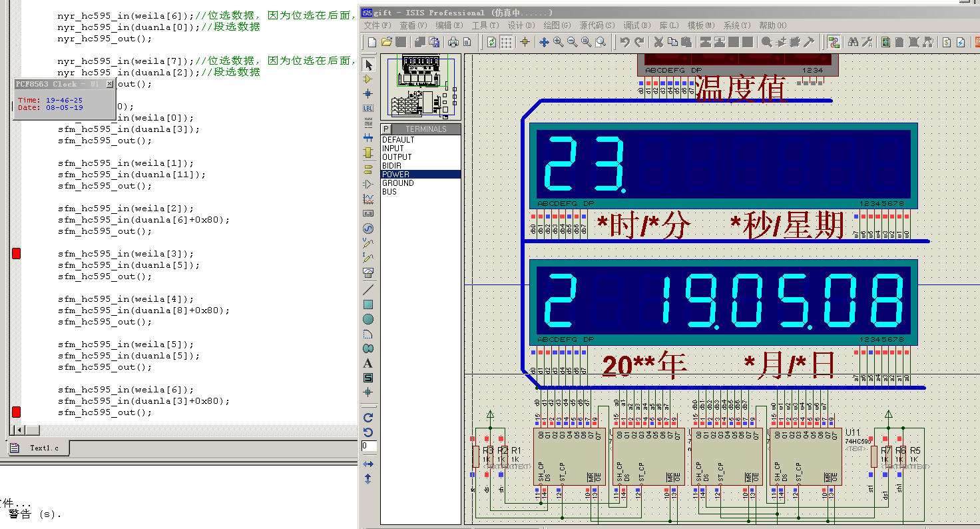This screenshot has height=529, width=980.
Task: Select the 2D box drawing tool
Action: coord(368,304)
